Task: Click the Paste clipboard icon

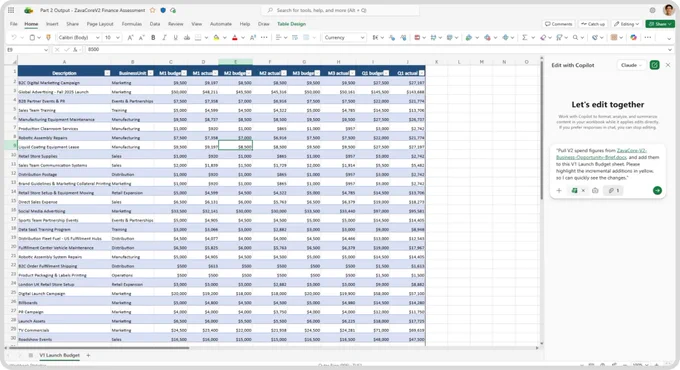Action: coord(32,38)
